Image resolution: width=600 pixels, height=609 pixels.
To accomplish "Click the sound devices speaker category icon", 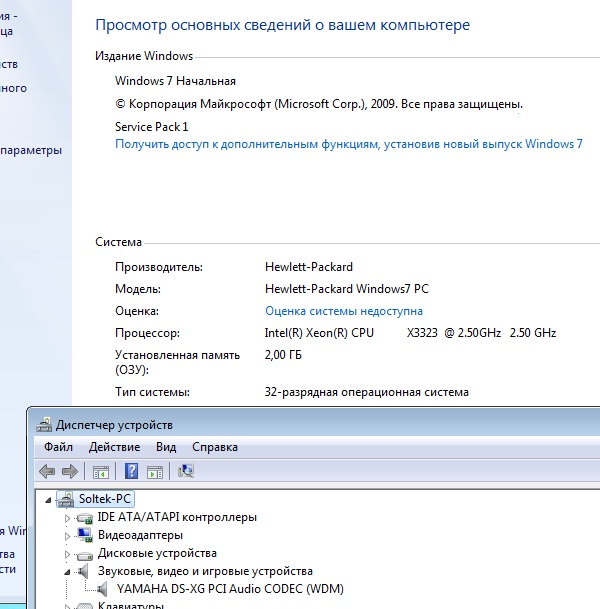I will click(x=83, y=571).
